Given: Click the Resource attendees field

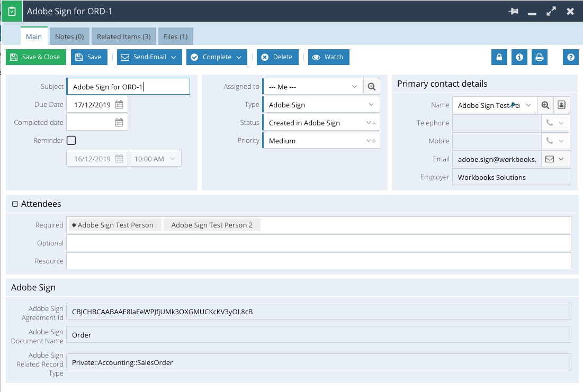Looking at the screenshot, I should [319, 261].
